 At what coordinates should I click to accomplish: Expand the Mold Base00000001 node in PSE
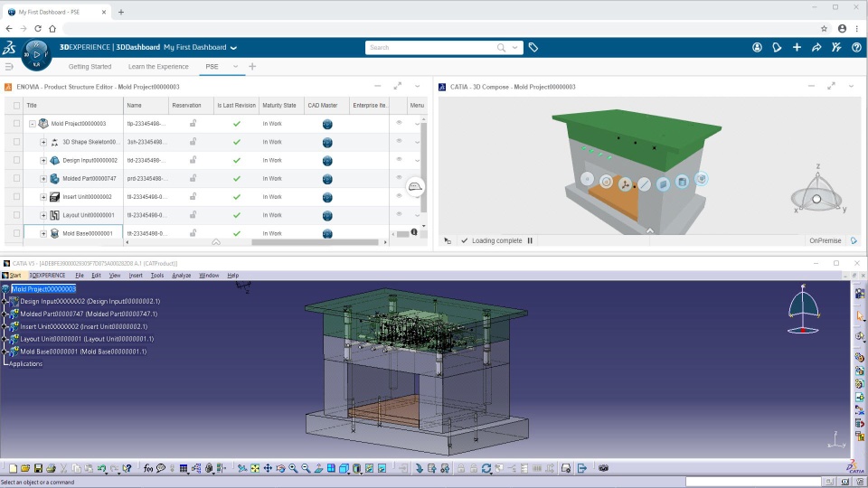click(43, 233)
